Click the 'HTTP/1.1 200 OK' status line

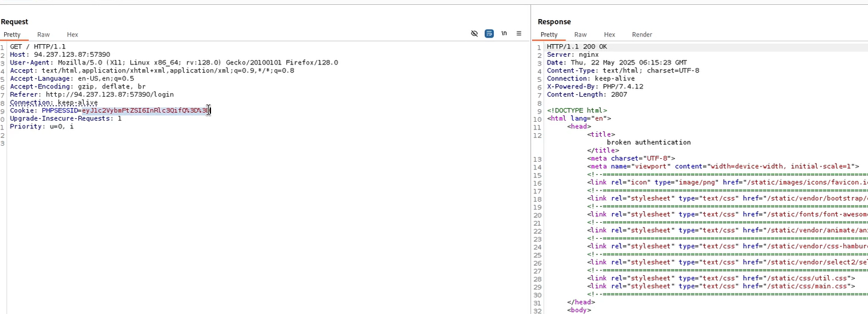point(576,47)
